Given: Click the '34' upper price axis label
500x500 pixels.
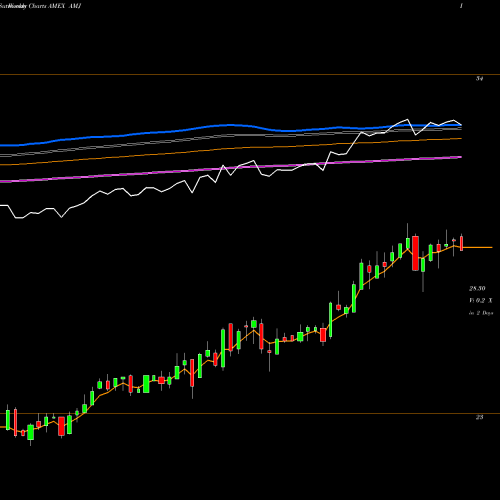Looking at the screenshot, I should pyautogui.click(x=479, y=79).
